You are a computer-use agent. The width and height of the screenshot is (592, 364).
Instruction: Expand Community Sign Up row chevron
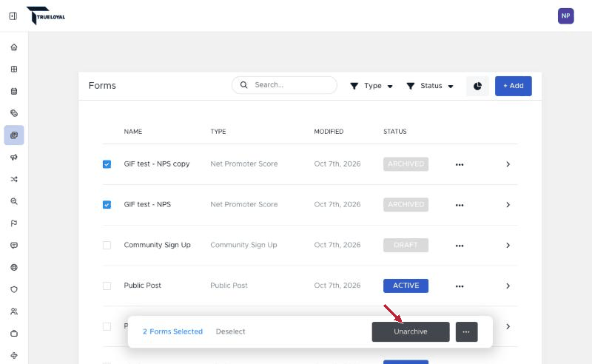pos(508,246)
